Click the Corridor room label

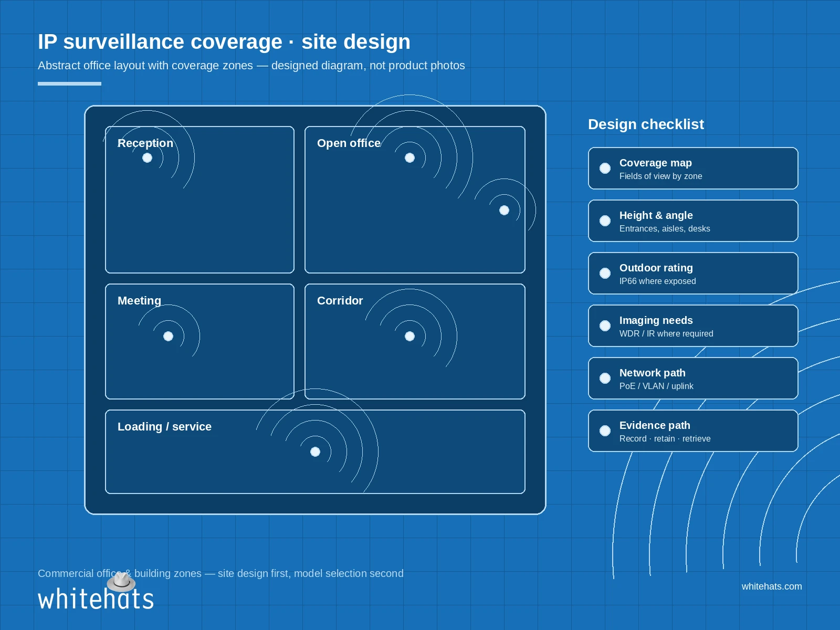pos(340,300)
